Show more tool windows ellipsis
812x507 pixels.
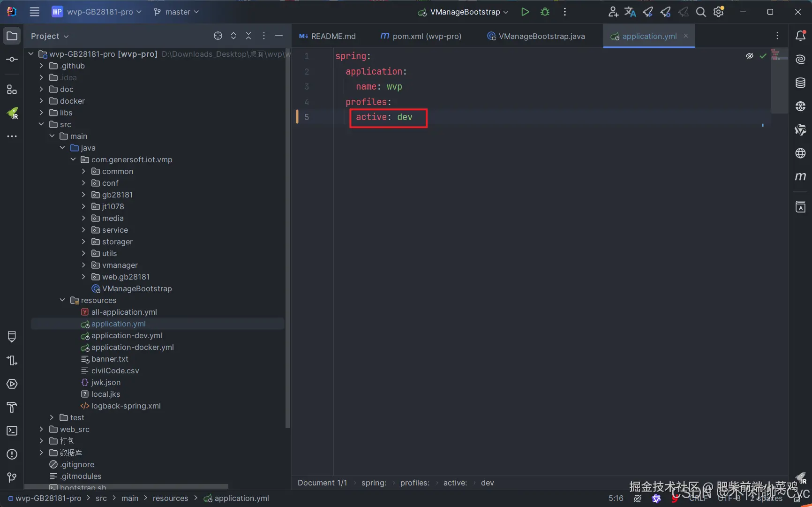click(12, 136)
